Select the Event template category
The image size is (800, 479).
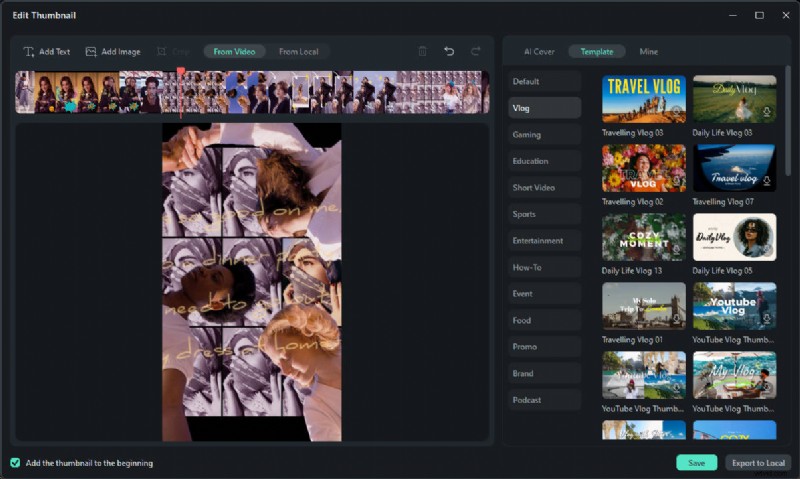coord(544,293)
